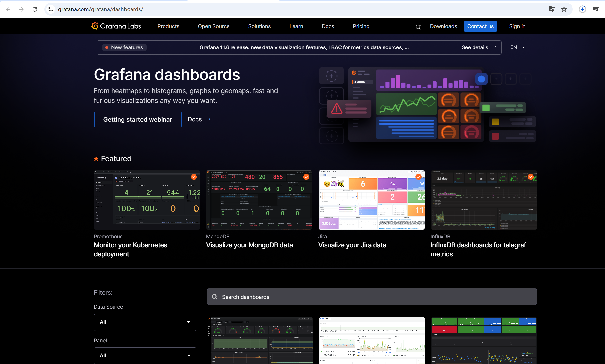Click the Contact us button
This screenshot has width=605, height=364.
click(480, 26)
